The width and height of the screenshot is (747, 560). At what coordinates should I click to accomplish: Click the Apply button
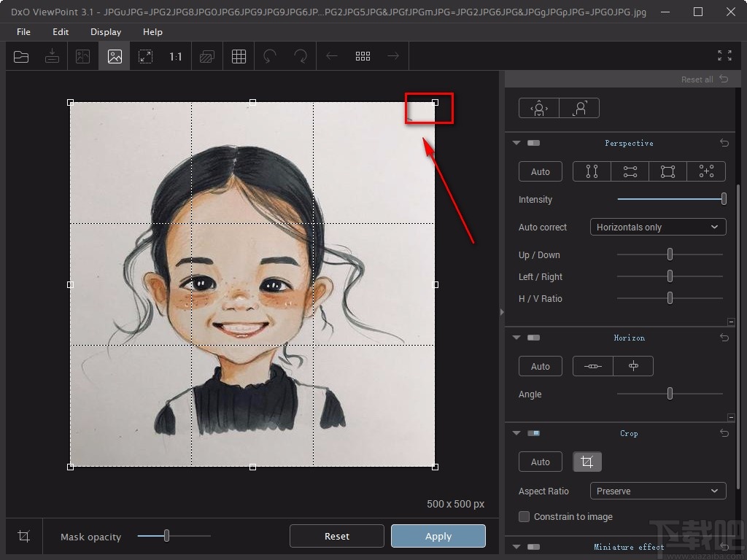[438, 536]
